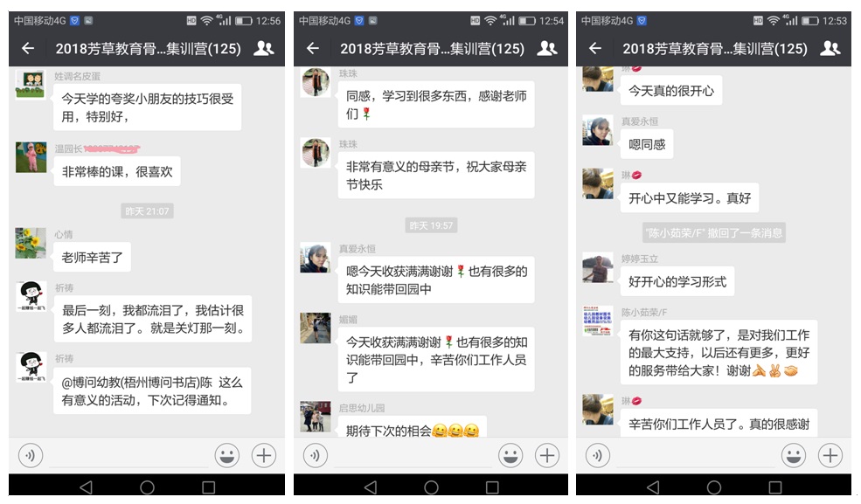861x504 pixels.
Task: Tap the plus attachment icon in the 12:54 chat
Action: [547, 455]
